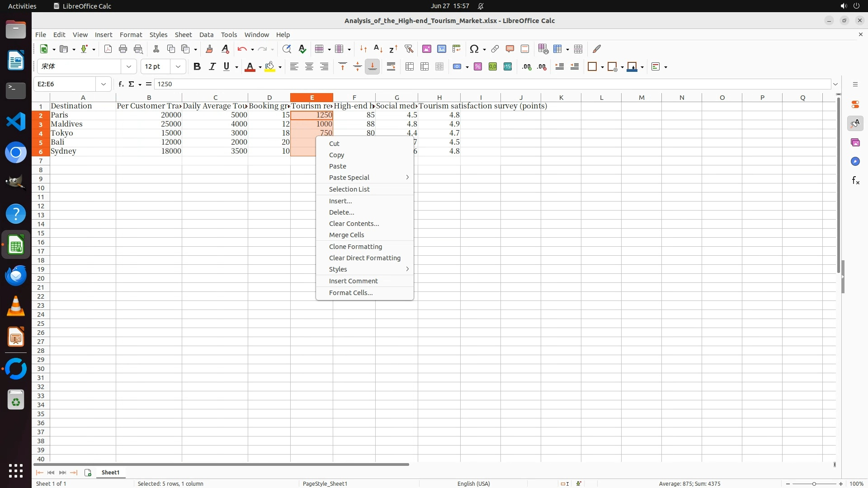Viewport: 868px width, 488px height.
Task: Select Clear Contents in context menu
Action: click(x=354, y=224)
